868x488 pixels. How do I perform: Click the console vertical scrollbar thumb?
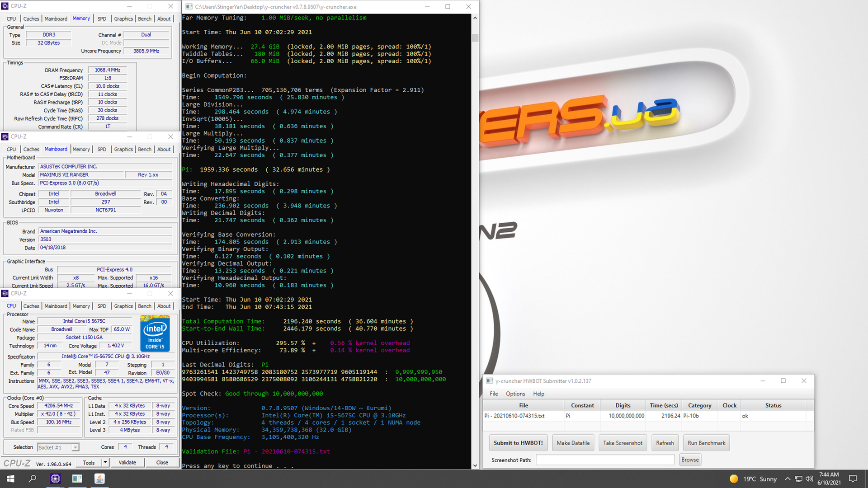[475, 38]
